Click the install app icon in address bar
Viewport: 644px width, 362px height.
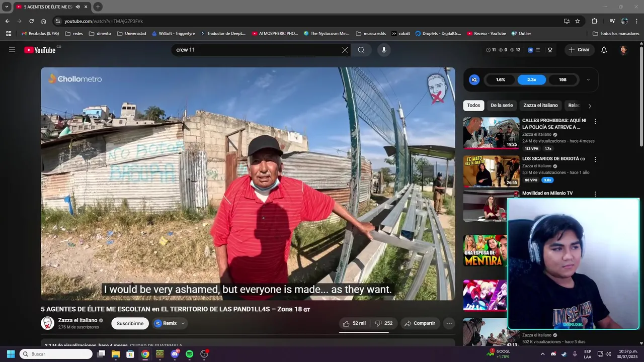pos(567,21)
